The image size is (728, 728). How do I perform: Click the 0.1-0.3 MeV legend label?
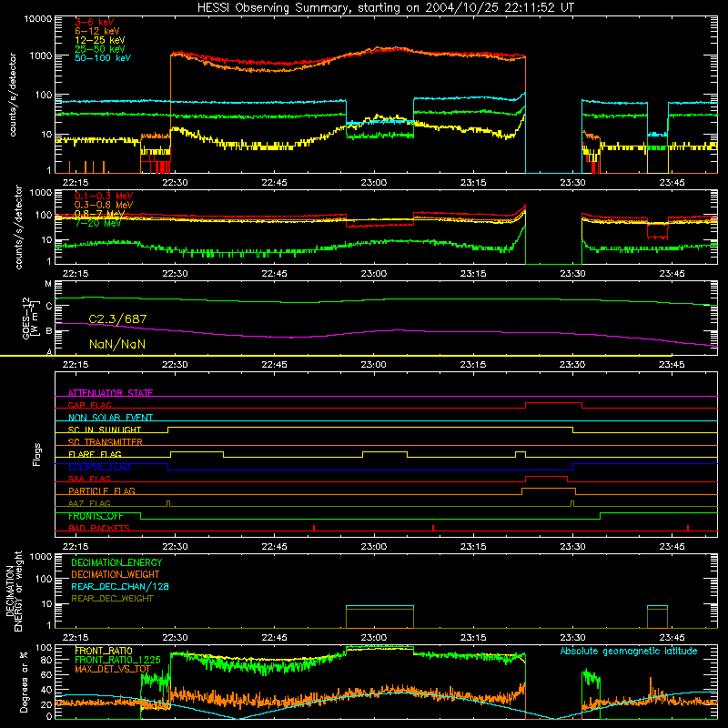(104, 196)
